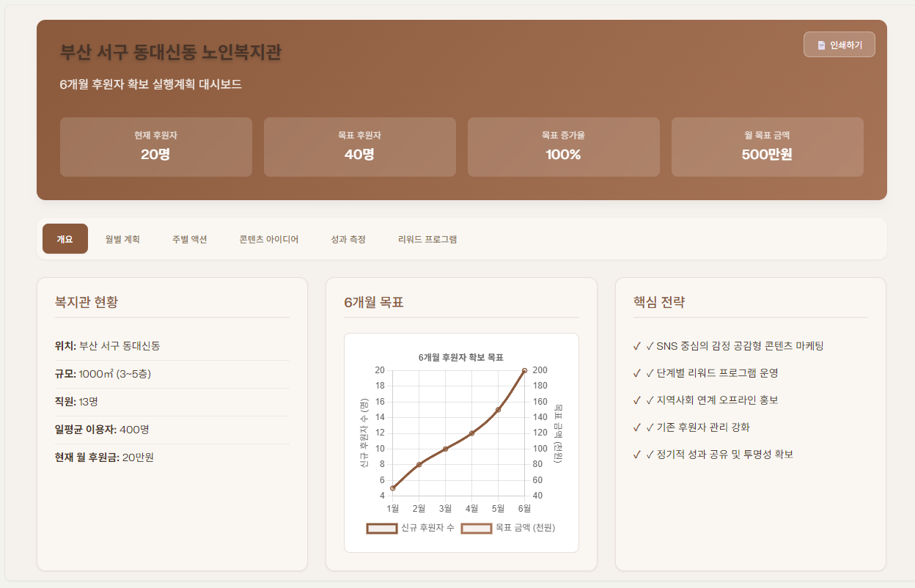Screen dimensions: 915x588
Task: Select the 현재 후원자 20명 stat card
Action: click(x=155, y=146)
